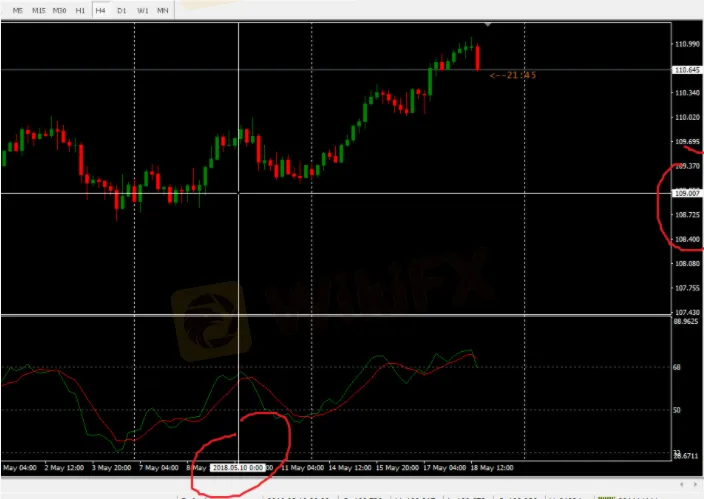Click the '17 May 04:00' time label

pos(444,468)
